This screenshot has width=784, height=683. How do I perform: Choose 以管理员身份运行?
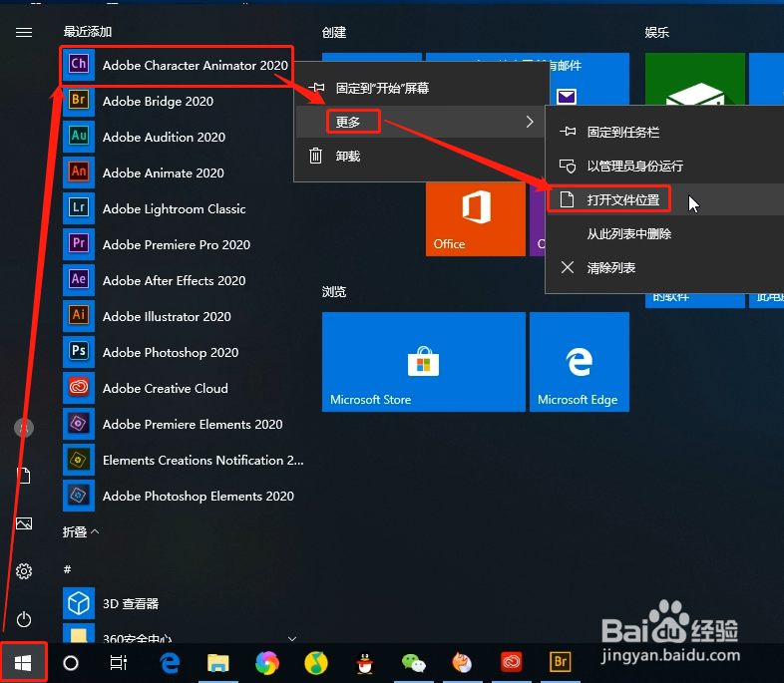point(665,166)
